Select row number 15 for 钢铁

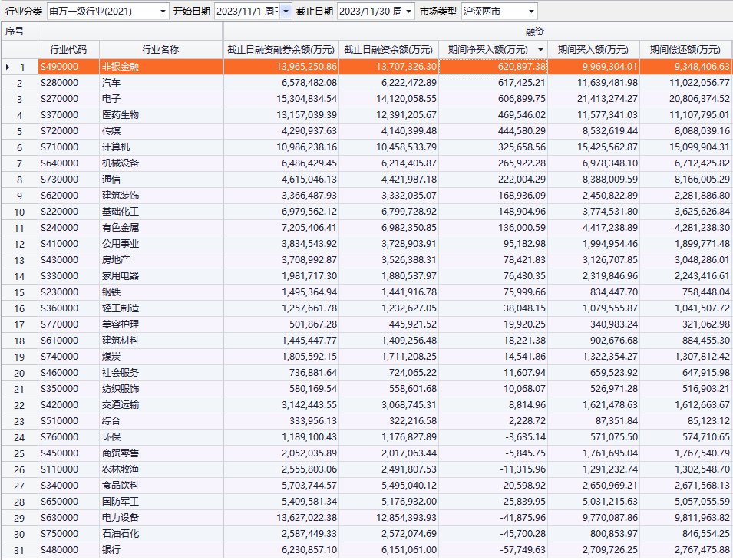[20, 292]
